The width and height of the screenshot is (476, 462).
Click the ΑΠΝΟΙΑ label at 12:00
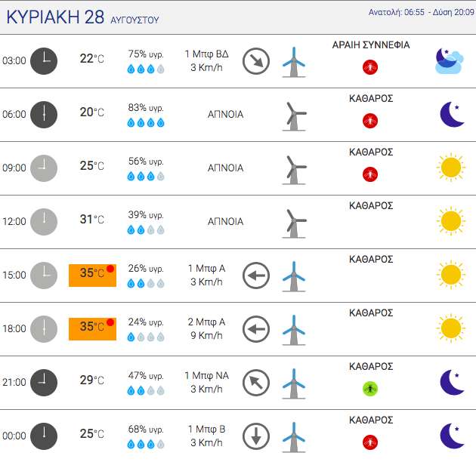coord(225,221)
